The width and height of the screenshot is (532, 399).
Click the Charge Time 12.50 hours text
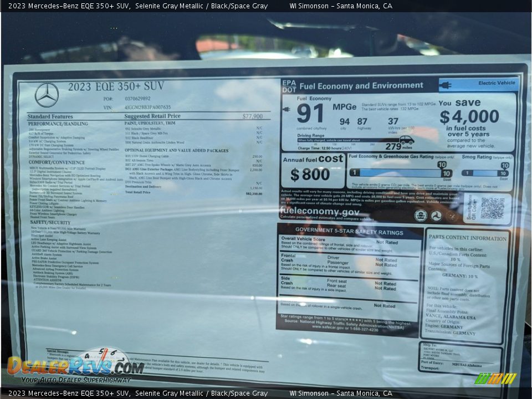tap(325, 149)
